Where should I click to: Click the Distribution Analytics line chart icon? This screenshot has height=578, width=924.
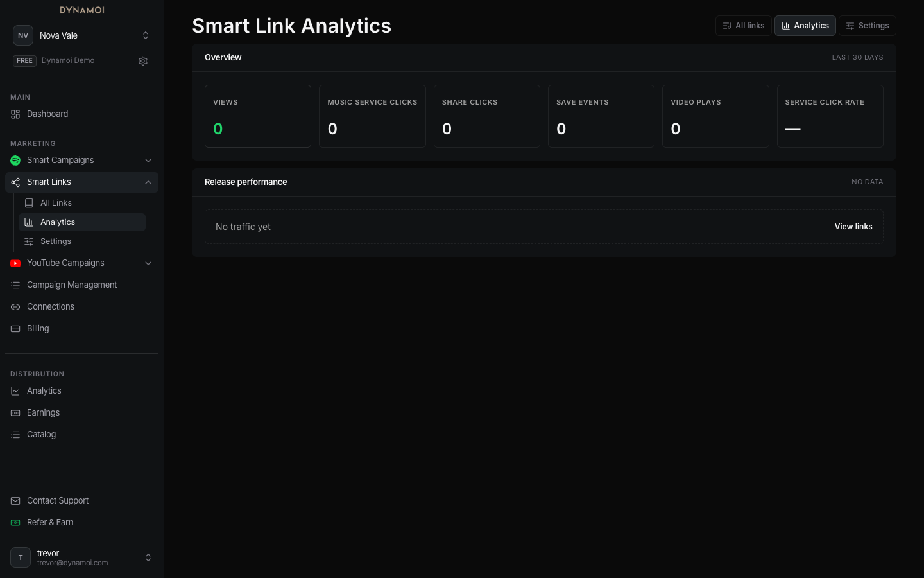coord(15,391)
